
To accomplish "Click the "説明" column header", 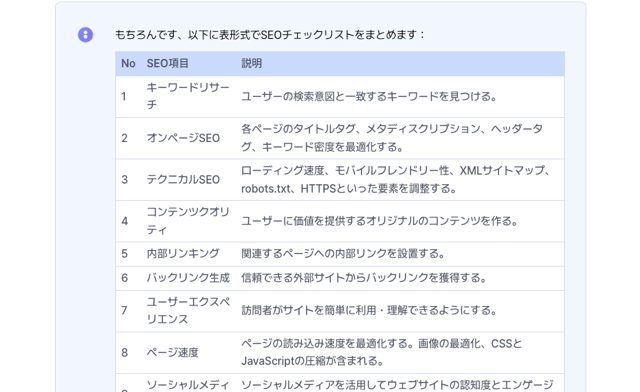I will tap(251, 63).
